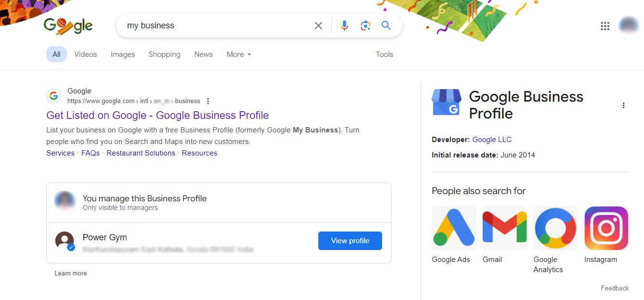Switch to Videos results
This screenshot has width=644, height=300.
(86, 54)
